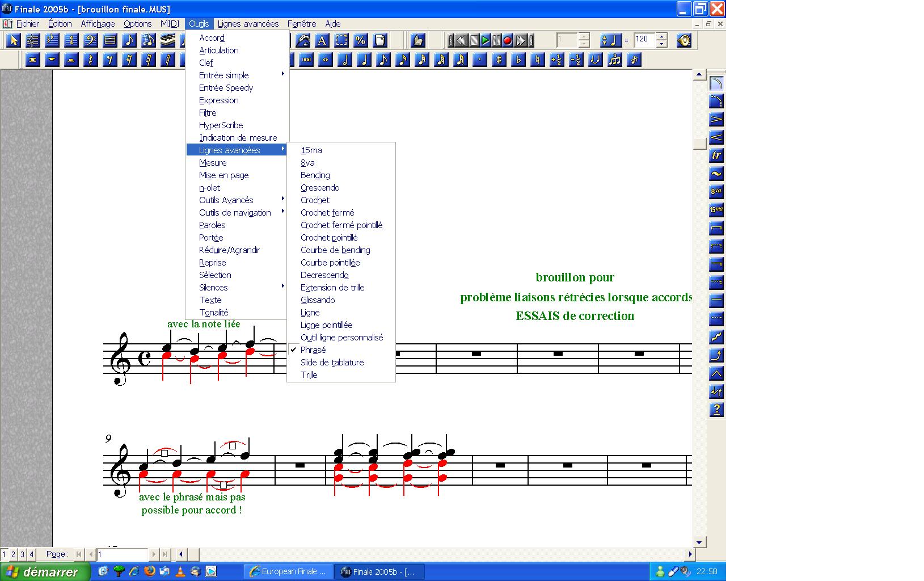This screenshot has width=924, height=581.
Task: Toggle the checked Phrasé menu option
Action: click(x=313, y=350)
